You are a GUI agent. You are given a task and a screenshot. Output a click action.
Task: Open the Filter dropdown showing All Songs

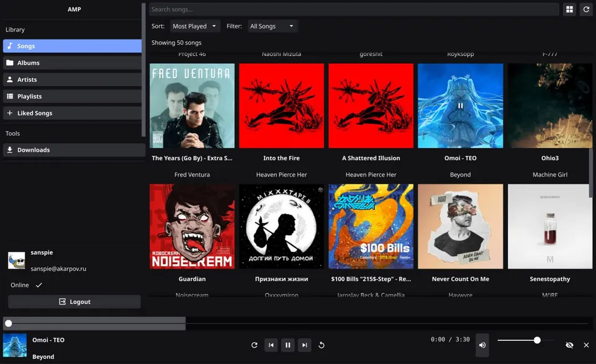[272, 26]
